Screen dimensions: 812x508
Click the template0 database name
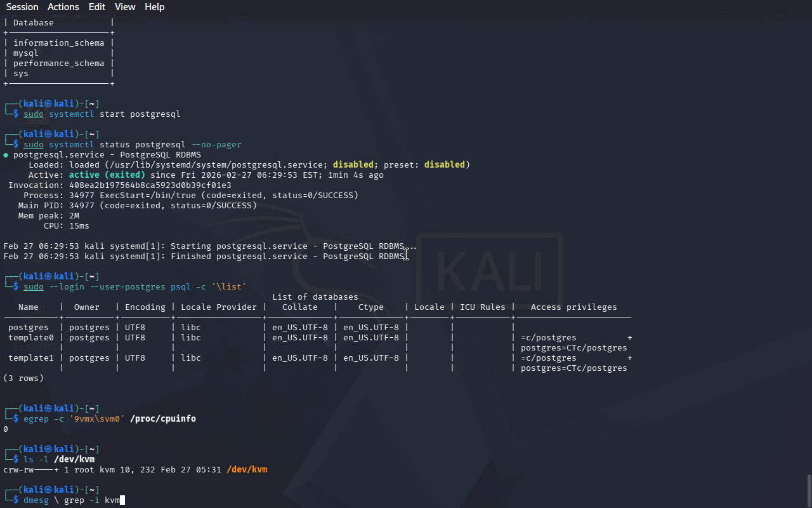pos(31,338)
